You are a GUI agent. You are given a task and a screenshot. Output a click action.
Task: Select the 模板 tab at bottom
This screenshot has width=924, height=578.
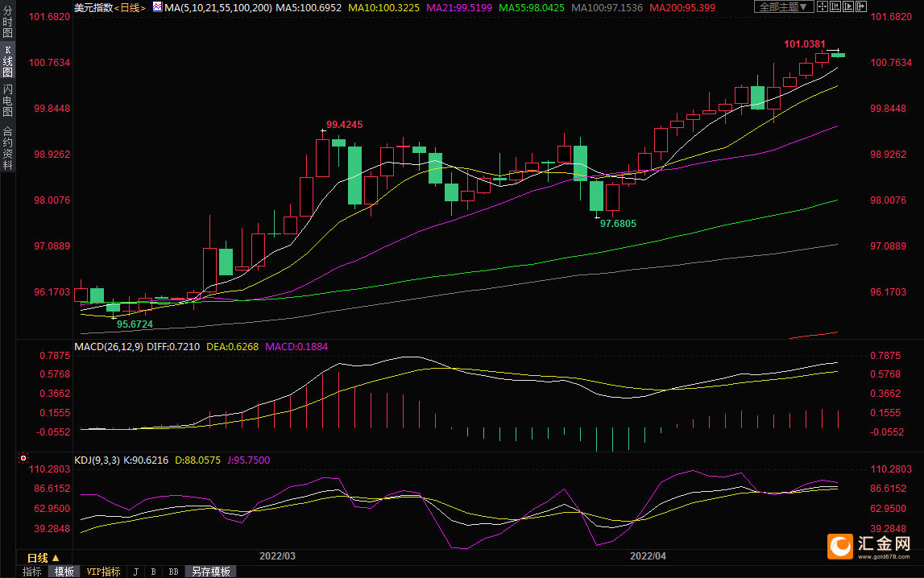pos(64,572)
